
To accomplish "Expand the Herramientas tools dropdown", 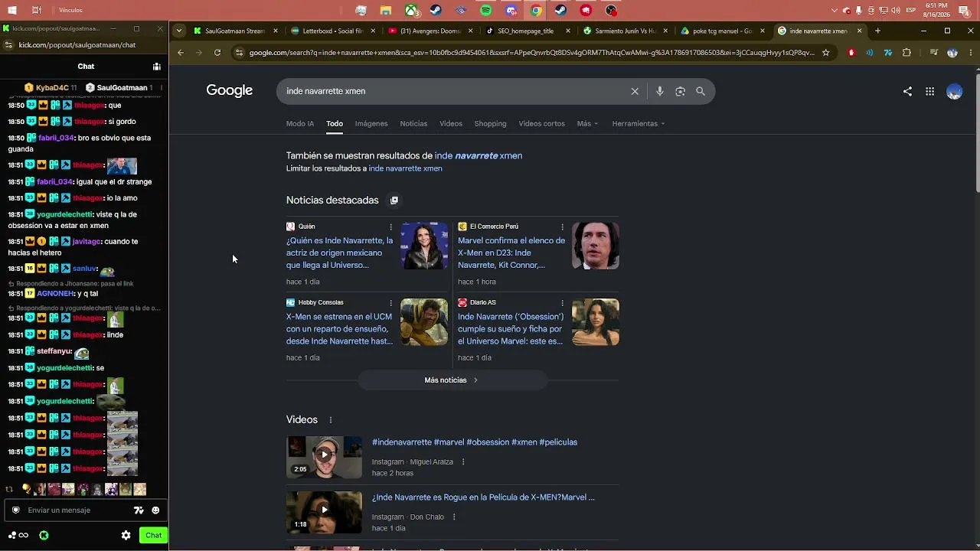I will pos(639,123).
